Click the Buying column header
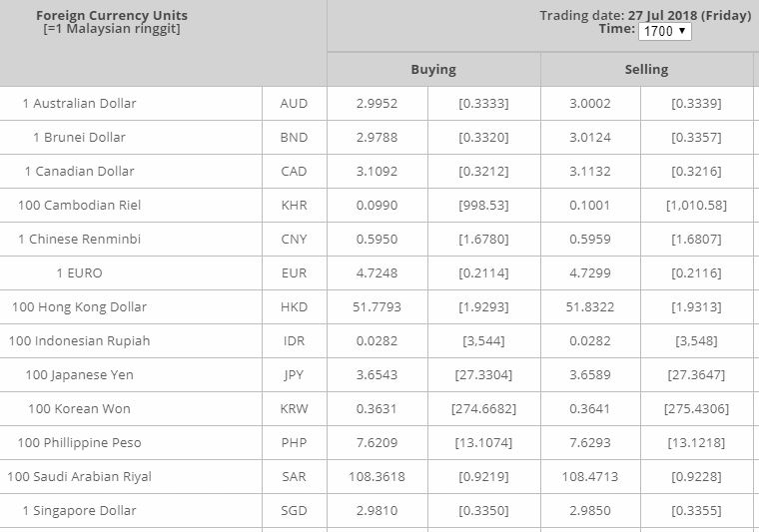This screenshot has height=532, width=759. click(433, 70)
